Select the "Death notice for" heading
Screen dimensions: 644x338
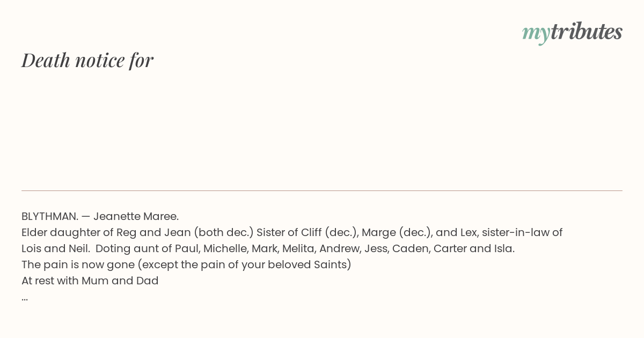87,60
